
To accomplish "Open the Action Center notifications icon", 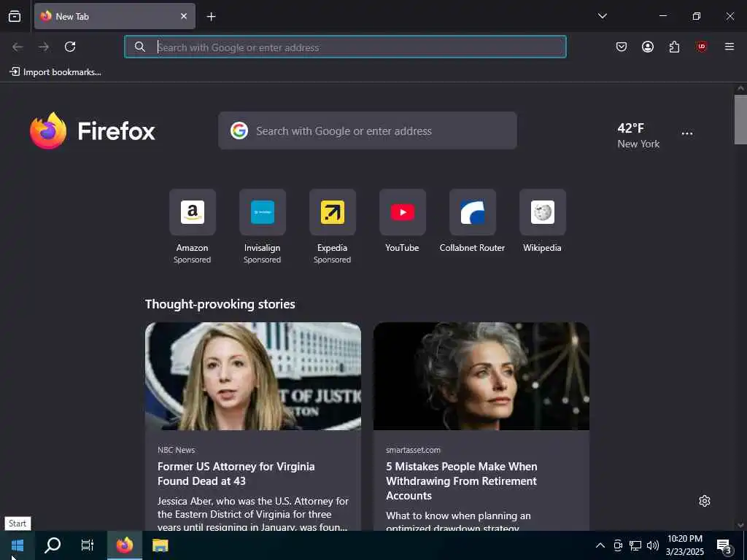I will click(x=724, y=545).
